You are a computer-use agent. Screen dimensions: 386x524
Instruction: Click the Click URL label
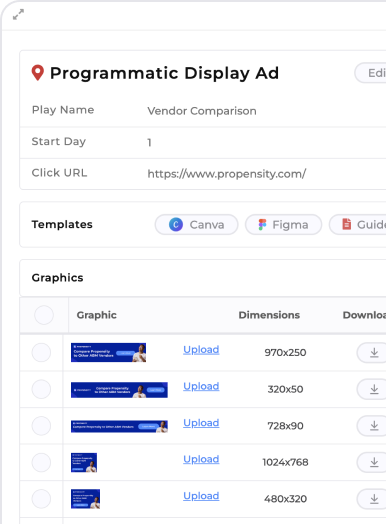tap(59, 173)
